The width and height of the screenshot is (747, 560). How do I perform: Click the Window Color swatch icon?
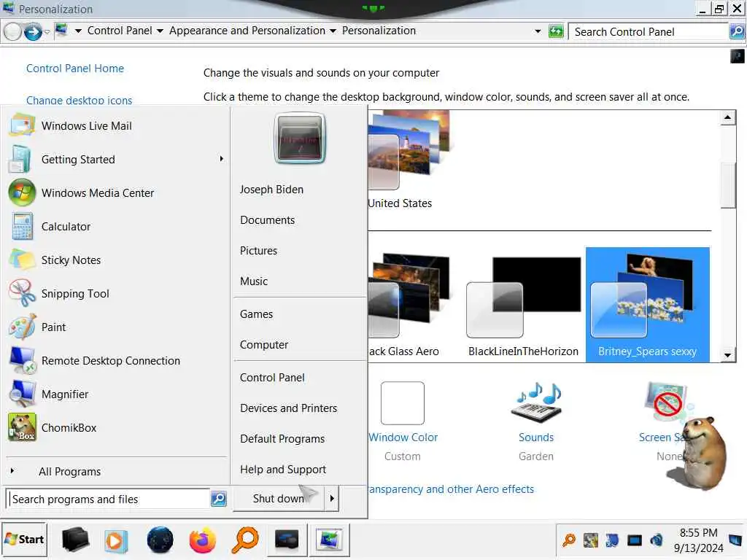[x=403, y=402]
